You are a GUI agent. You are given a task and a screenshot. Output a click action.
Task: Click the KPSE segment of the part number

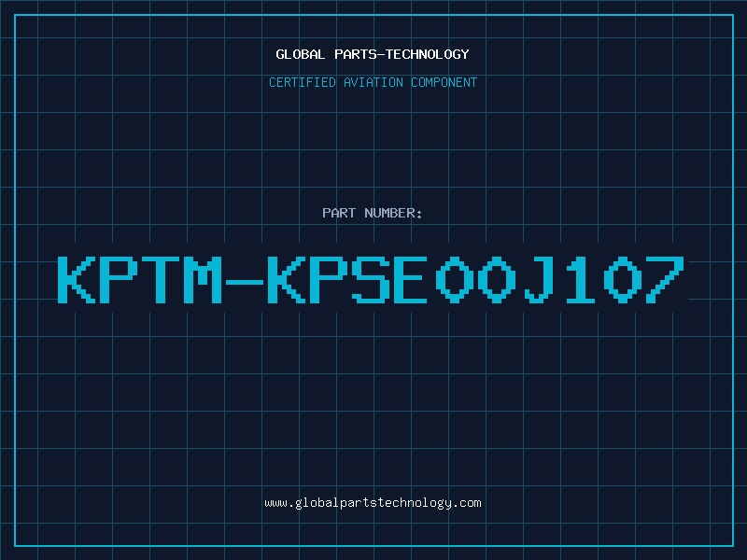pyautogui.click(x=346, y=279)
